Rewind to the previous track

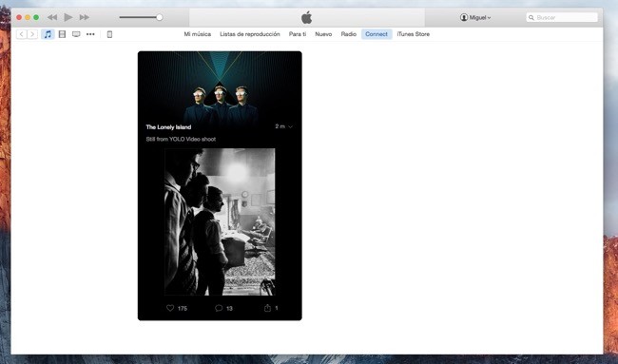pyautogui.click(x=52, y=17)
